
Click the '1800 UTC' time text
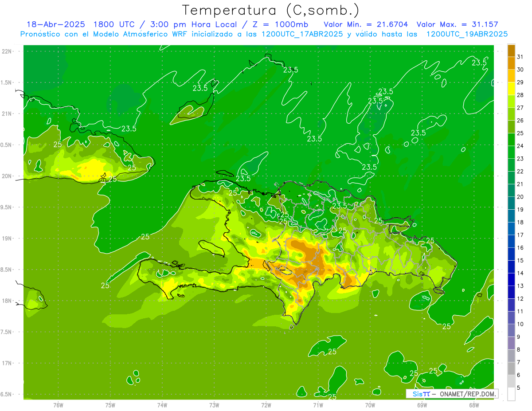pyautogui.click(x=113, y=24)
